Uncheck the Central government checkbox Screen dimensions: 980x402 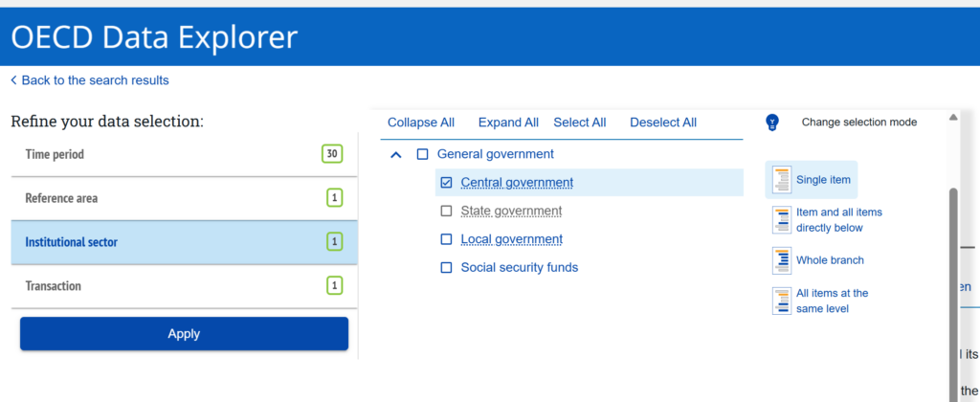(x=446, y=183)
